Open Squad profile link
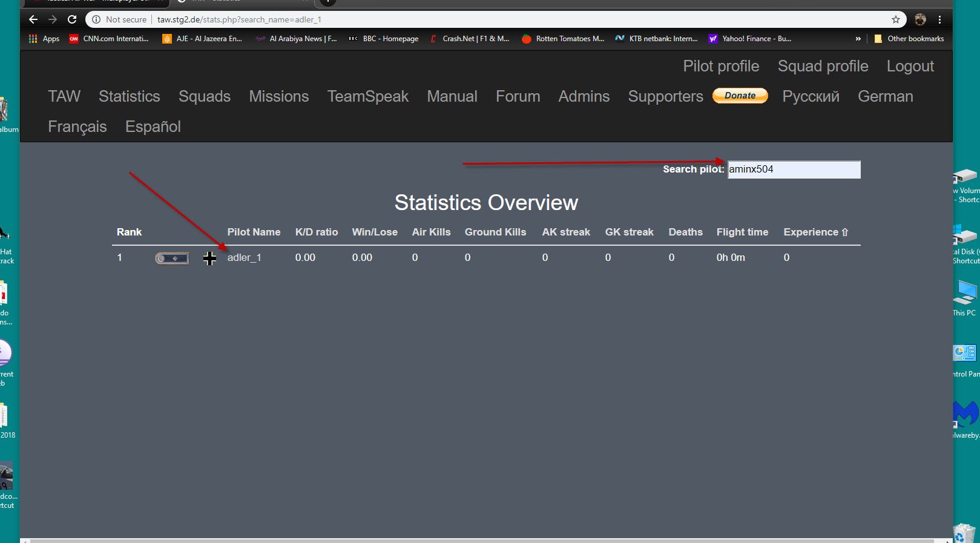The height and width of the screenshot is (543, 980). pos(823,66)
